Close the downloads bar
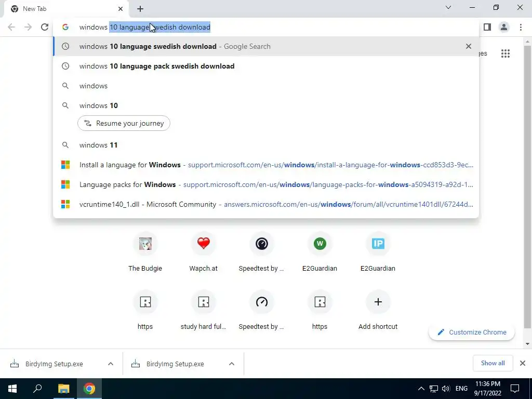 click(x=523, y=363)
